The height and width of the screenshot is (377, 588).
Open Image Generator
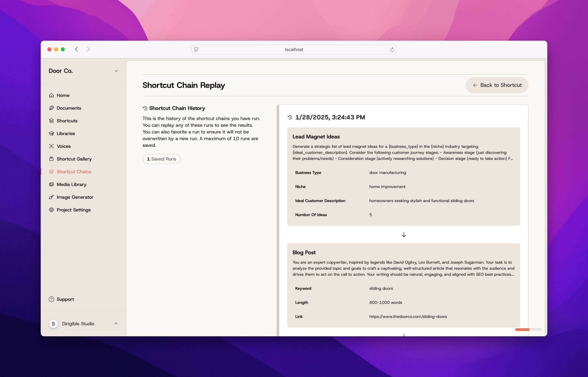[x=75, y=197]
